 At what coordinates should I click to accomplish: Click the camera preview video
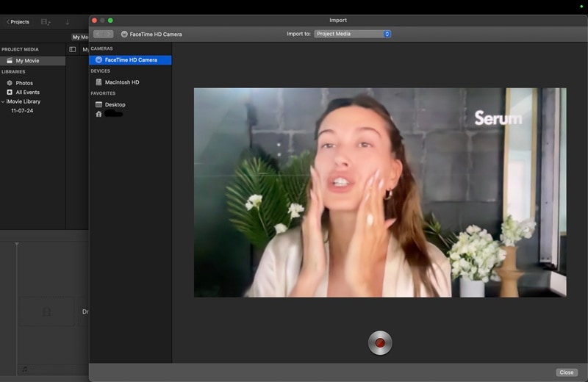(380, 192)
